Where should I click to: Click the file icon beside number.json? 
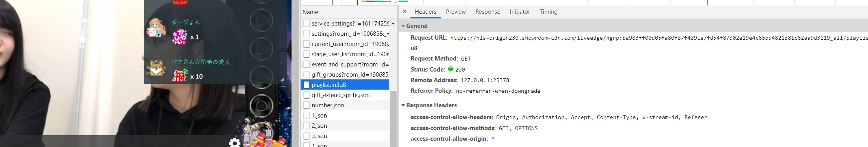click(x=307, y=105)
